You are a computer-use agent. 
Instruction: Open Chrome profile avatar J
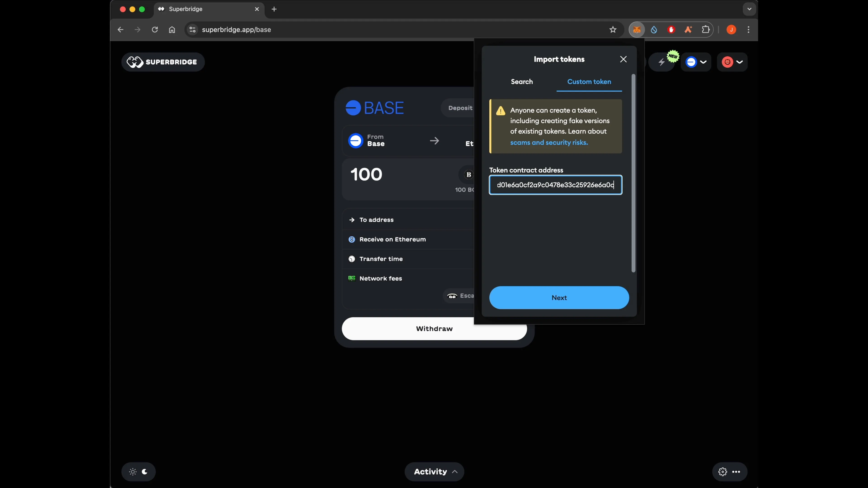pyautogui.click(x=731, y=30)
